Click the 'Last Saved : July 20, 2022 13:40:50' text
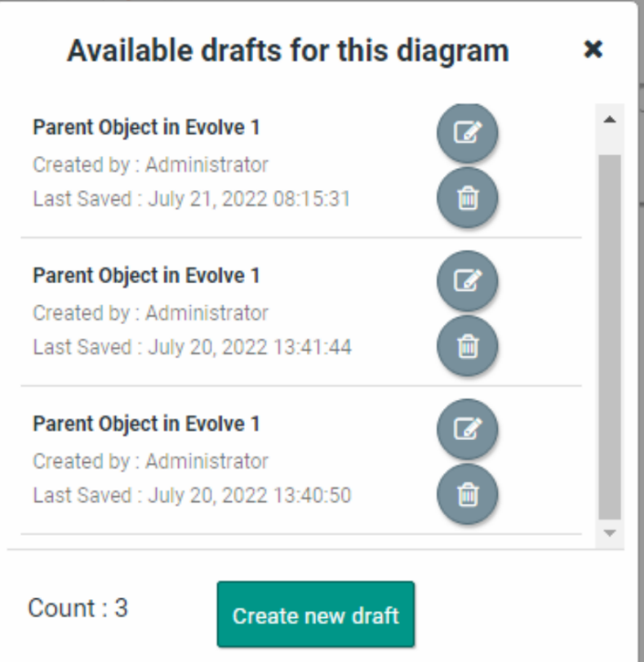The width and height of the screenshot is (644, 662). 192,495
